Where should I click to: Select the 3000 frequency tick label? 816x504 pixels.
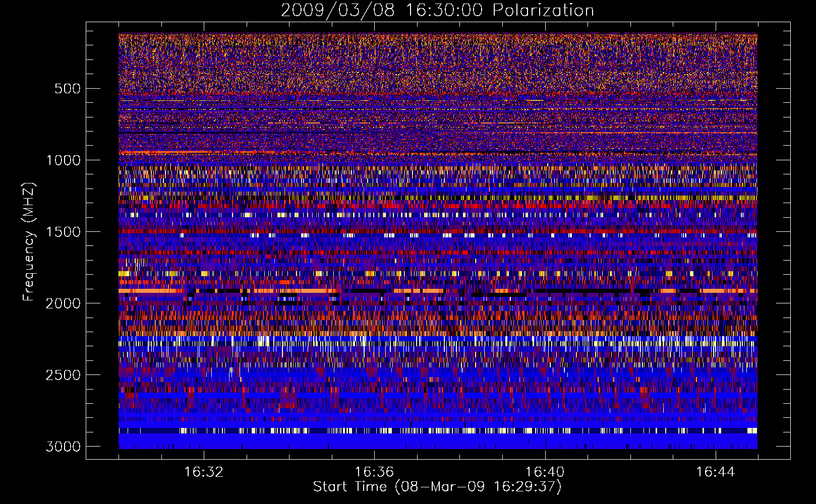point(63,447)
